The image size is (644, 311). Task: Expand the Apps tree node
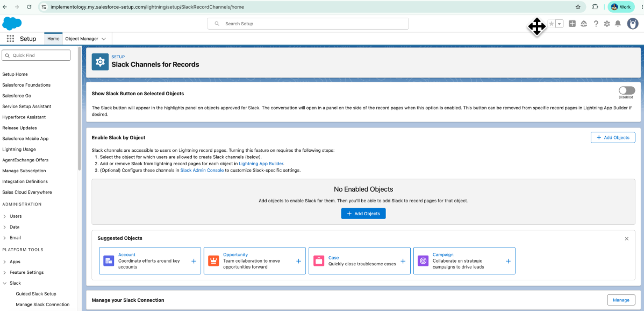(4, 261)
